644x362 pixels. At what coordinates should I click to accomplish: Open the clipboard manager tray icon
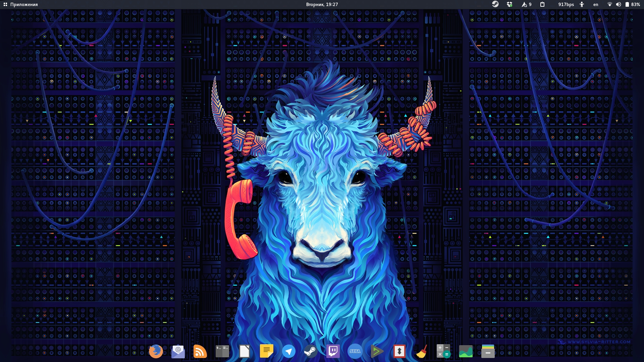(542, 4)
